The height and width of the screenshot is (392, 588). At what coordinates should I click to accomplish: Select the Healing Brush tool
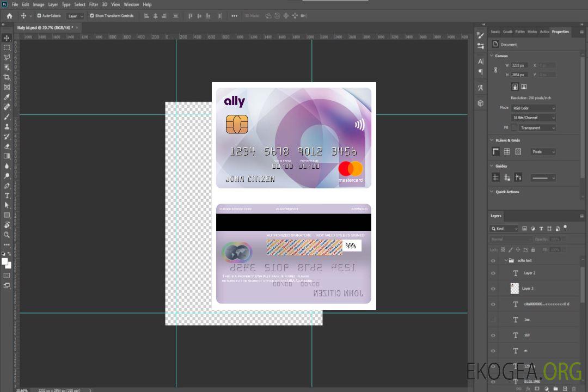(x=7, y=107)
